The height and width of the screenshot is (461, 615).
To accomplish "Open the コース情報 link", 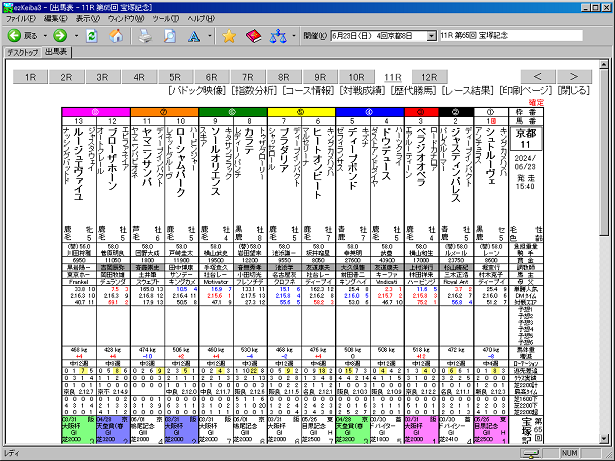I will (308, 91).
